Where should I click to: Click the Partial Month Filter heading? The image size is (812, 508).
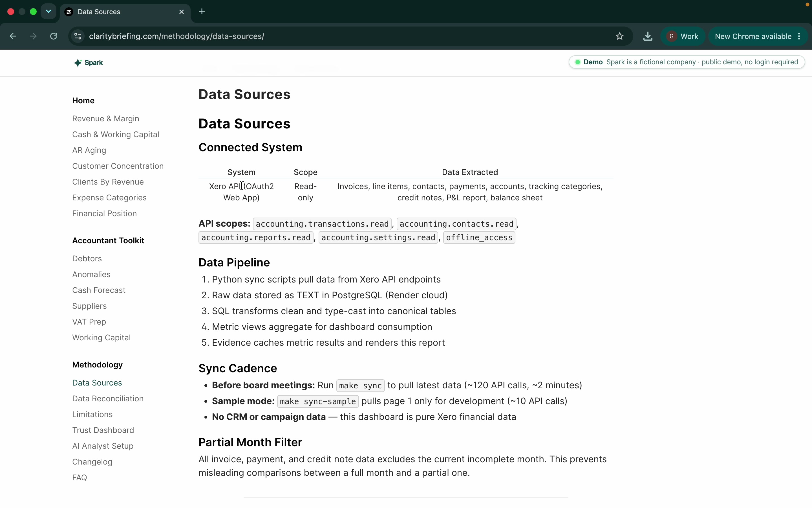(250, 443)
